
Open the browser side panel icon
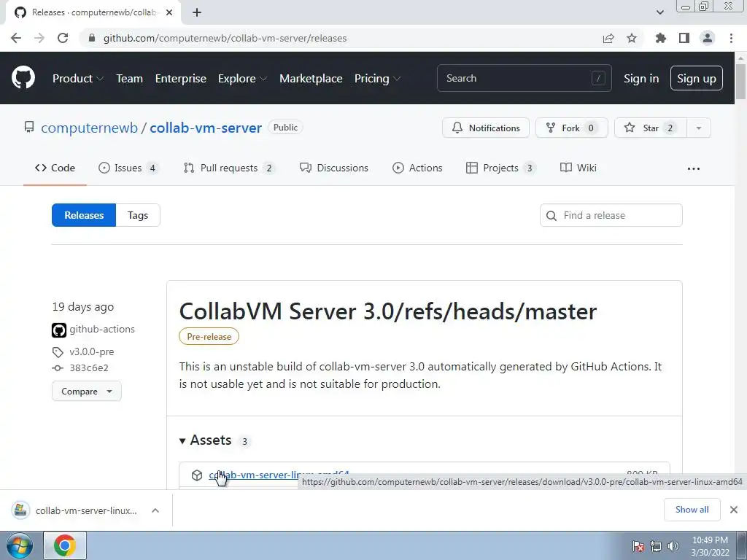[684, 38]
